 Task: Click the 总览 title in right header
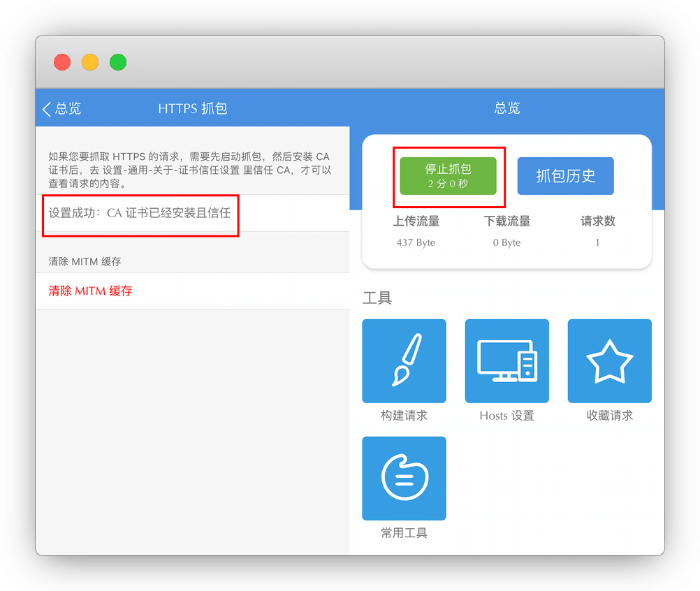[x=506, y=108]
